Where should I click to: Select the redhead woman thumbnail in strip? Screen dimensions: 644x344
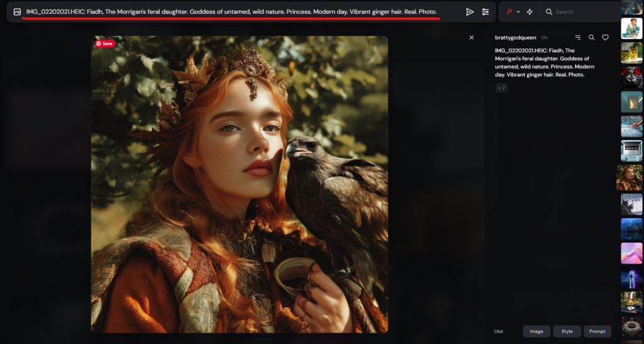click(x=630, y=178)
